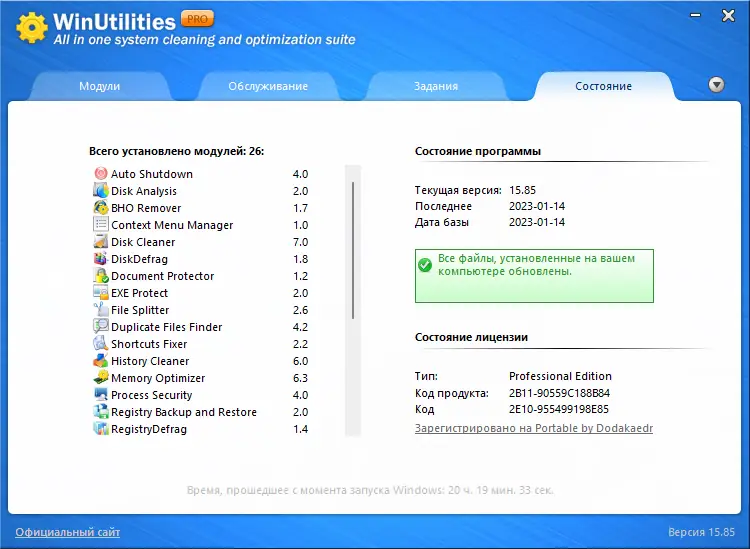Select Document Protector entry
The image size is (750, 549).
[x=163, y=276]
